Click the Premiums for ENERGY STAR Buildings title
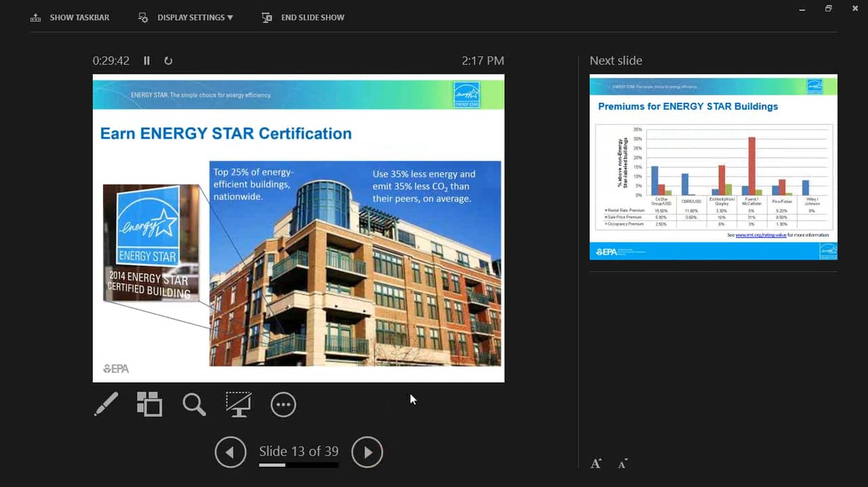Image resolution: width=868 pixels, height=487 pixels. [x=688, y=106]
